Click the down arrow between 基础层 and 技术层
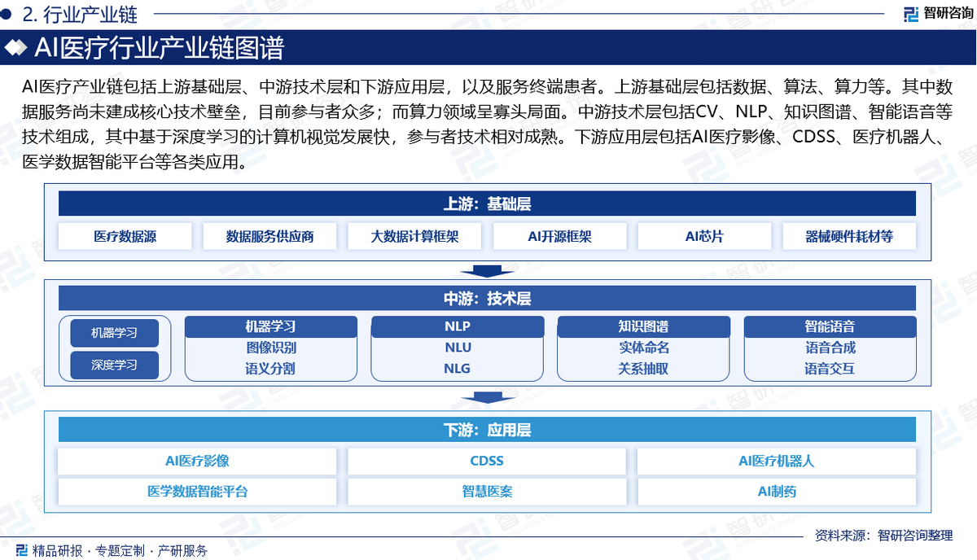Viewport: 977px width, 560px height. (x=486, y=270)
